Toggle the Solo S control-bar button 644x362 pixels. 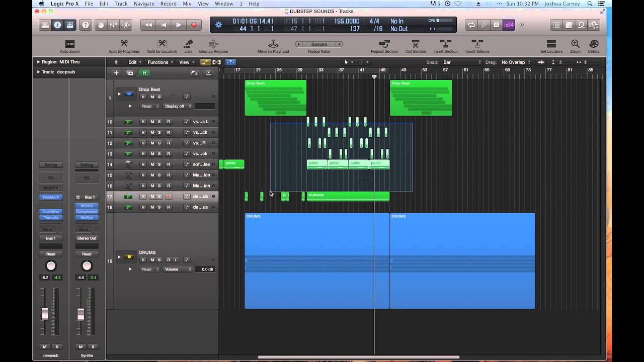497,25
